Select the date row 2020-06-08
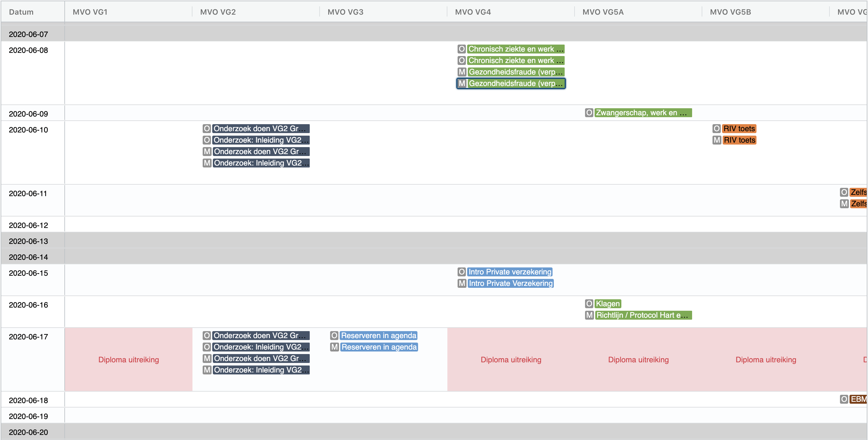The height and width of the screenshot is (440, 868). (x=434, y=73)
